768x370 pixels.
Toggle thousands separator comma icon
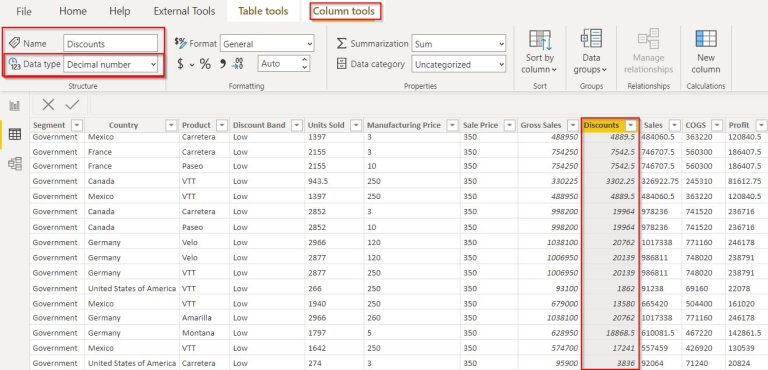tap(222, 64)
